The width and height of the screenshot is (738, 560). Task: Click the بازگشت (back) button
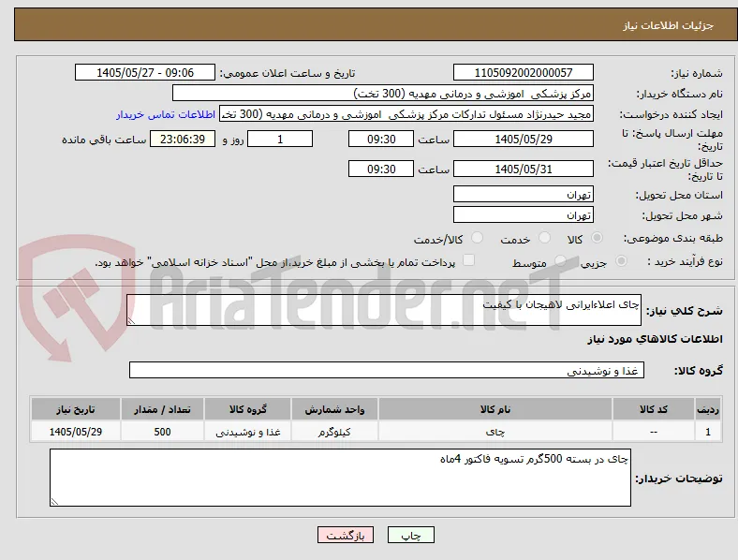point(346,535)
